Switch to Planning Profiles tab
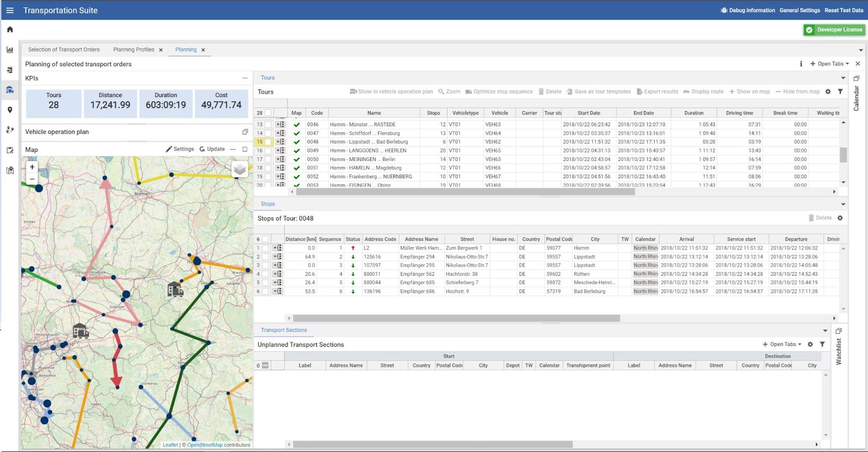868x452 pixels. tap(133, 50)
